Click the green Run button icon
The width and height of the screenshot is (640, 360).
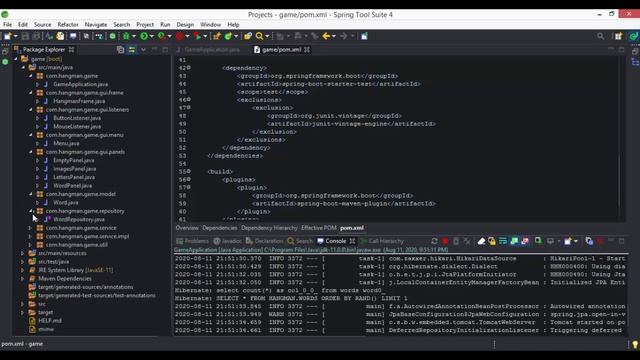point(144,36)
